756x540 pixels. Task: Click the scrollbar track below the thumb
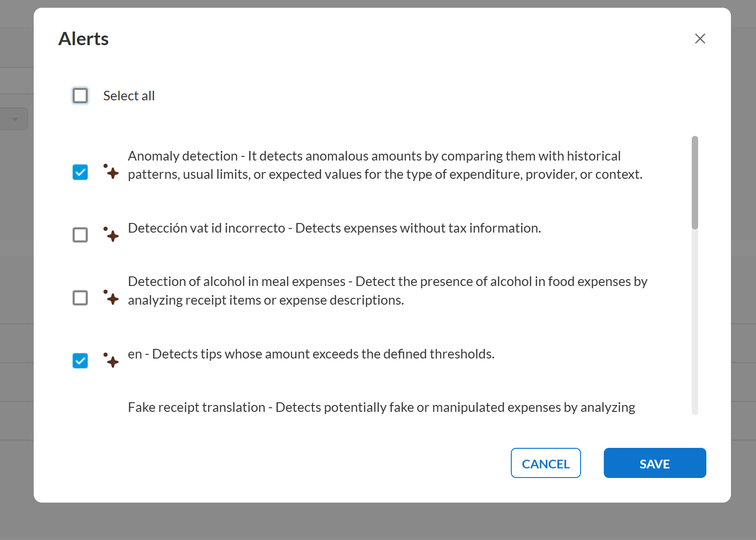click(x=695, y=322)
